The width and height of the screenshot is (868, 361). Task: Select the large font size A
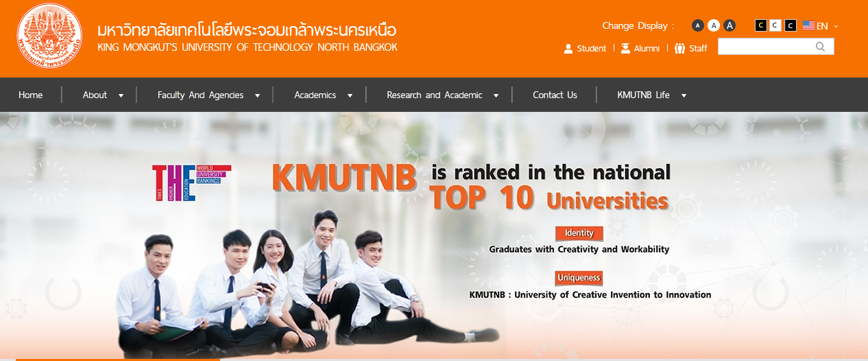[x=730, y=25]
